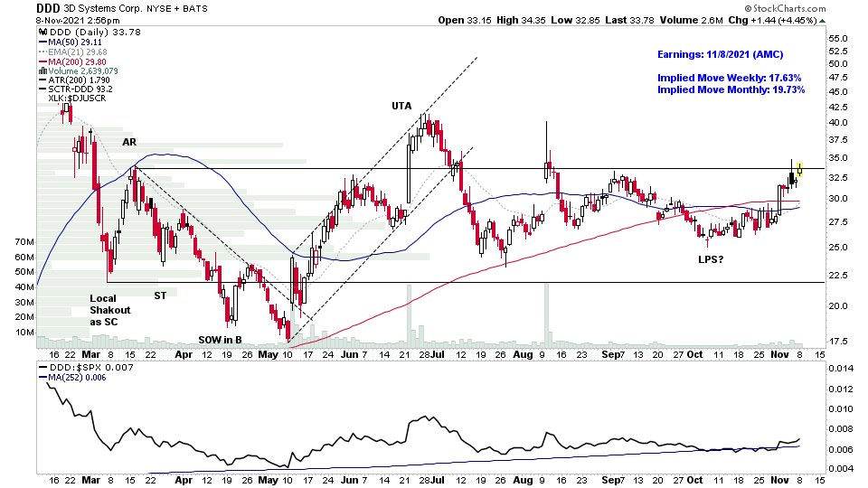
Task: Click the 'AR' chart annotation
Action: coord(129,142)
